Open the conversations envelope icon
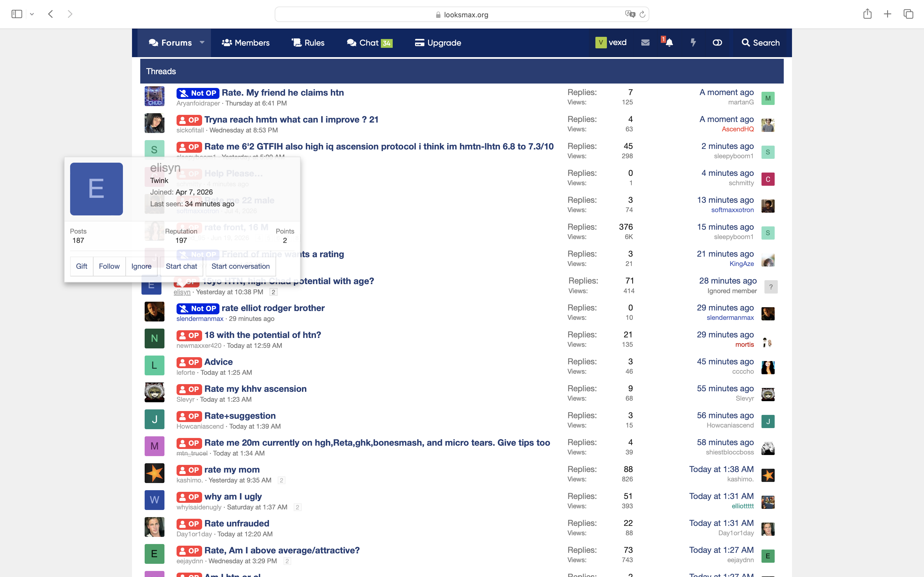This screenshot has height=577, width=924. click(645, 42)
